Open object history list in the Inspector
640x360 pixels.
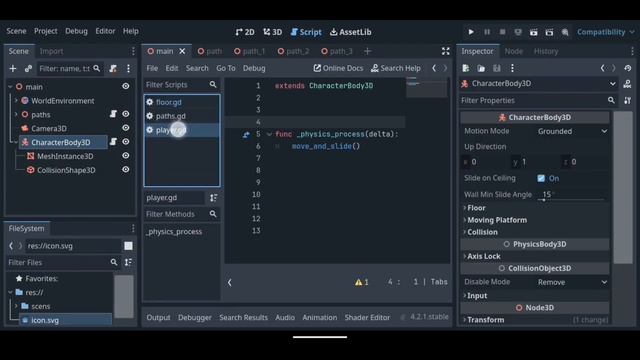(628, 68)
